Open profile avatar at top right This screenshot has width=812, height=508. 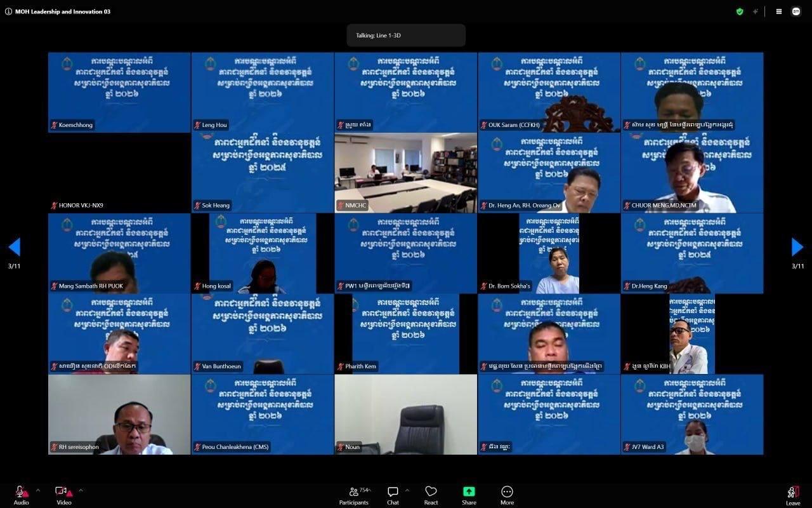[x=796, y=11]
